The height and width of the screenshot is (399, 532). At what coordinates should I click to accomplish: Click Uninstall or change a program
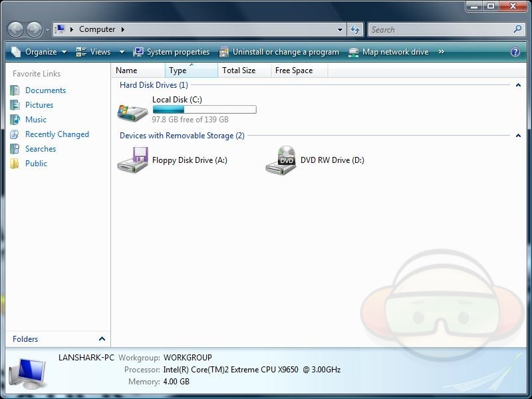pos(279,52)
